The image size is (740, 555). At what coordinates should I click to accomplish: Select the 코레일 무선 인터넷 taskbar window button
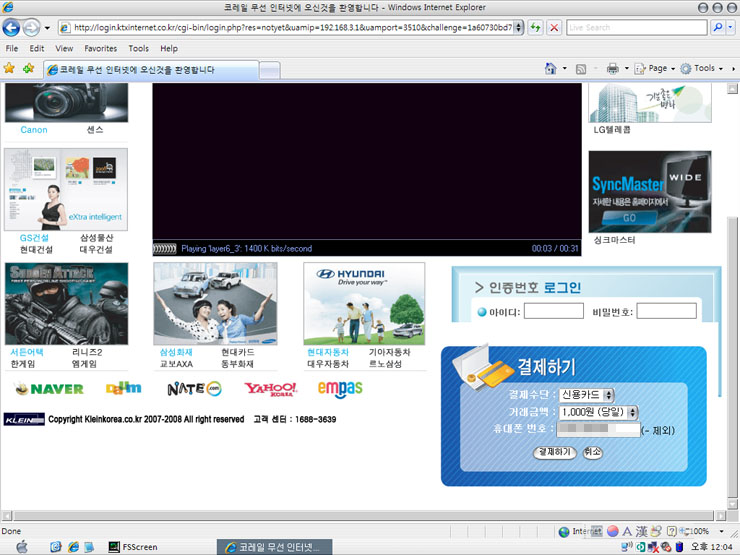[x=275, y=547]
